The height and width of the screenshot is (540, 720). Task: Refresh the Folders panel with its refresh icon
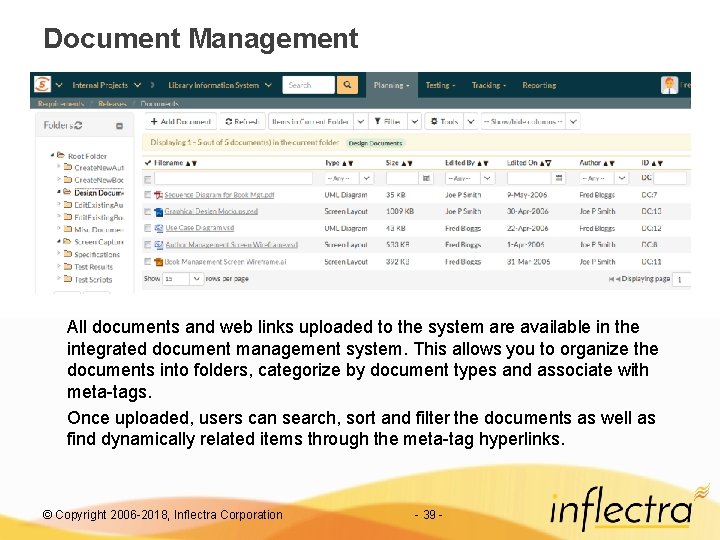[78, 125]
